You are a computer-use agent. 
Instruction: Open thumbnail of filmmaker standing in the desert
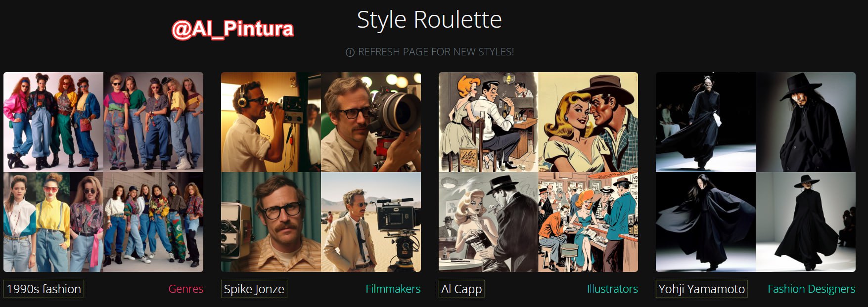[371, 222]
